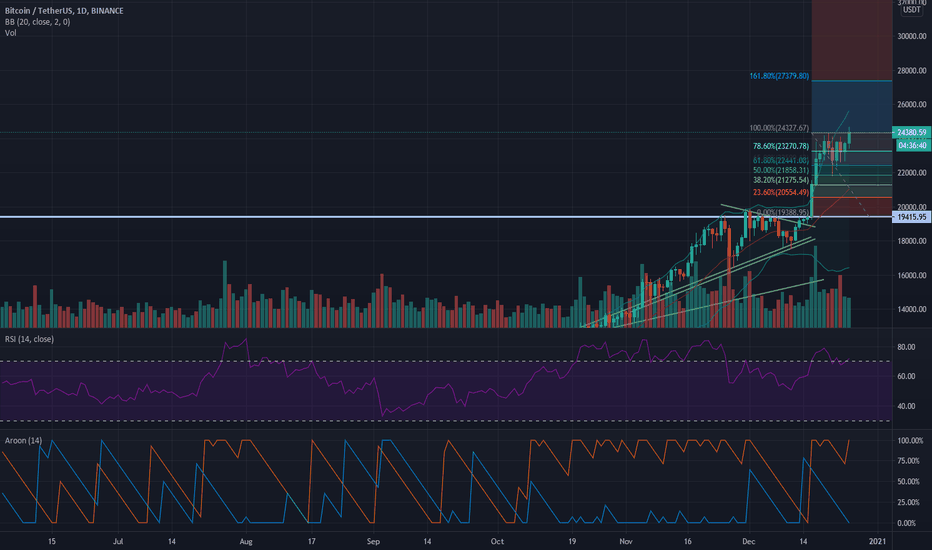Click the Aroon 0.00% scale label
Screen dimensions: 932x550
click(906, 524)
